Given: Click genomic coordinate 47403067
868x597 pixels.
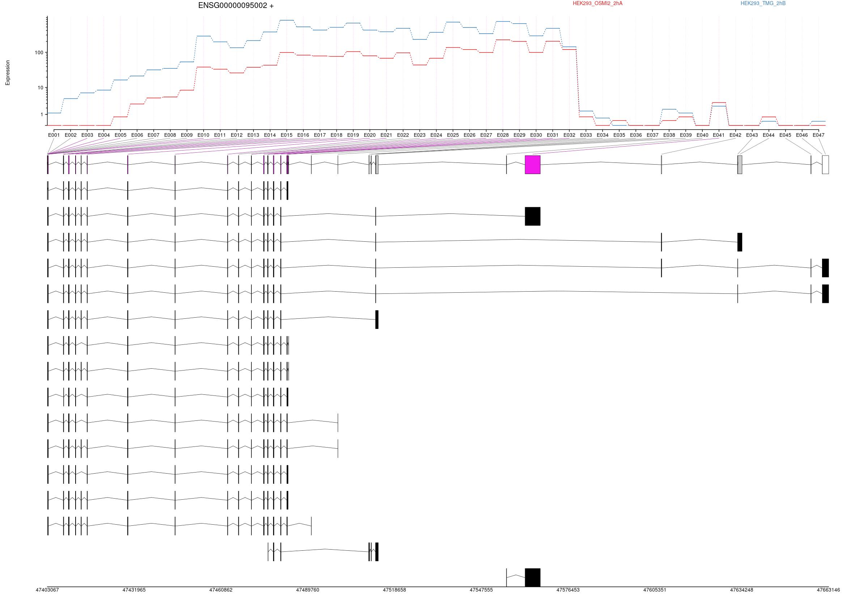Looking at the screenshot, I should pos(47,590).
